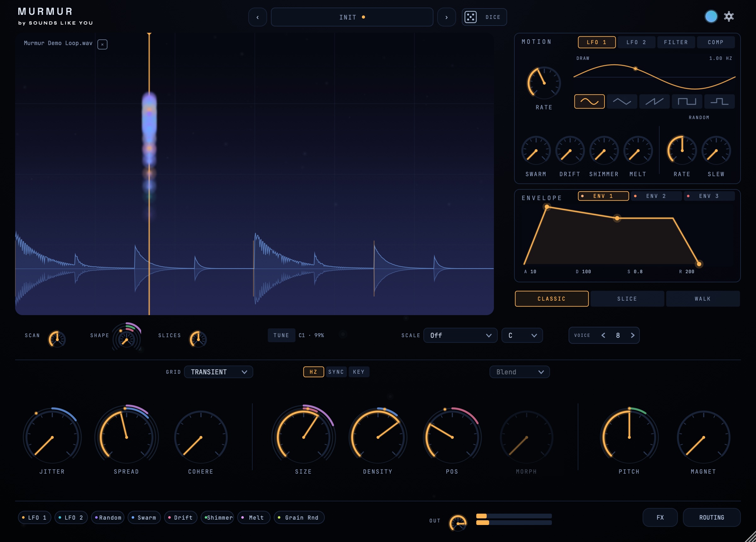Click the Density knob
This screenshot has width=756, height=542.
(378, 437)
